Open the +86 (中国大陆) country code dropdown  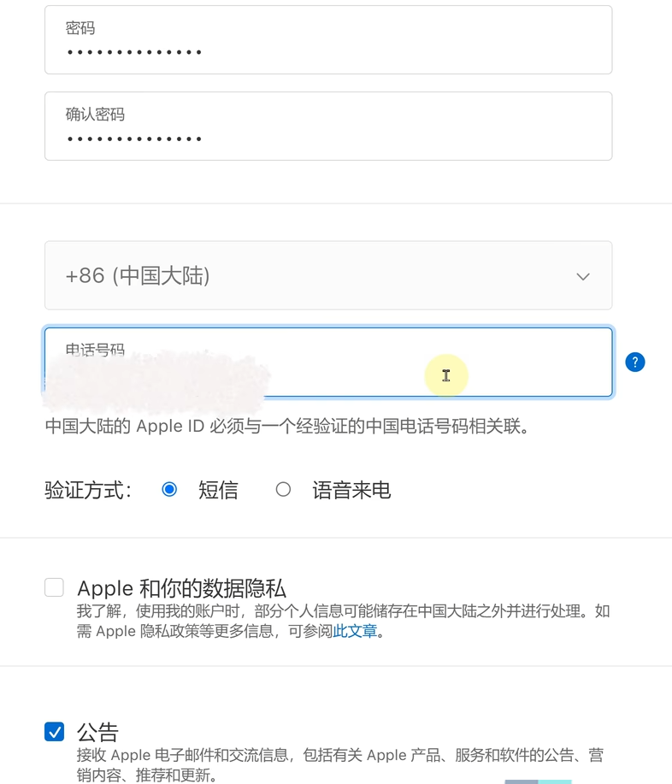coord(328,275)
